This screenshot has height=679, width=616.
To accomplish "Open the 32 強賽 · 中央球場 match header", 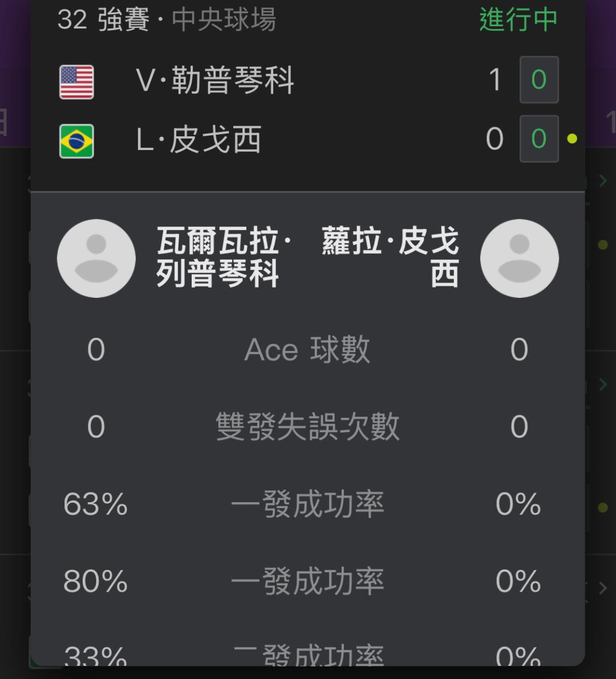I will click(167, 20).
